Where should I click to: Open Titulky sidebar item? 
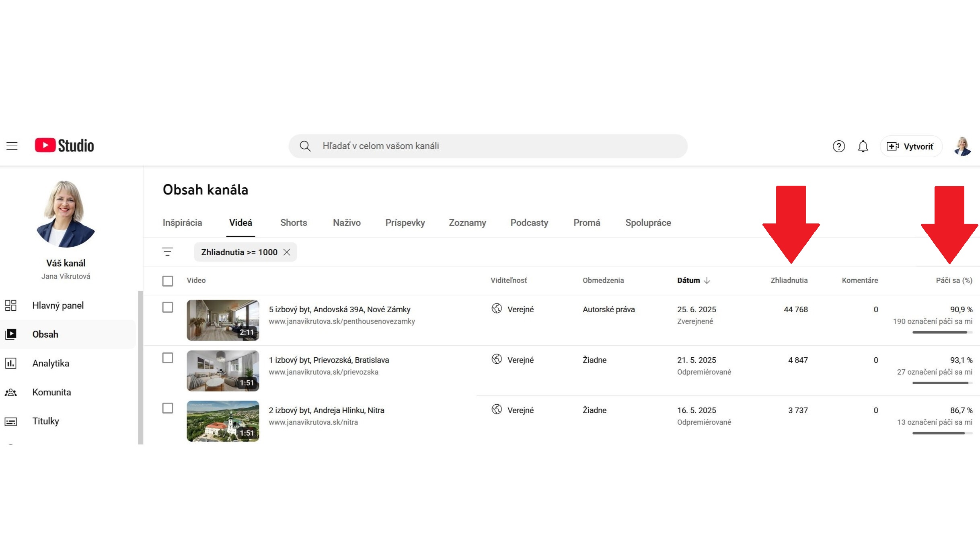(x=45, y=421)
